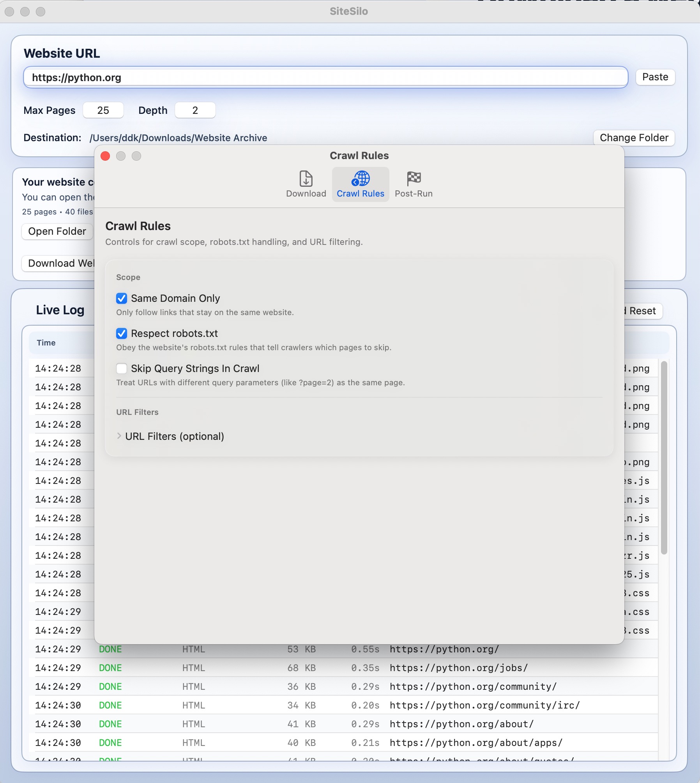Select log row https://python.org/about/

[343, 724]
